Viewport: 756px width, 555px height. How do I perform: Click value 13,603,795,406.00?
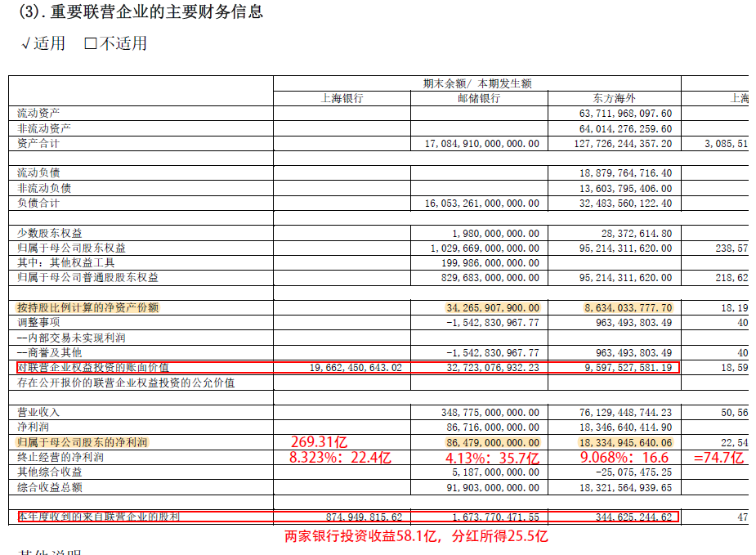(625, 189)
